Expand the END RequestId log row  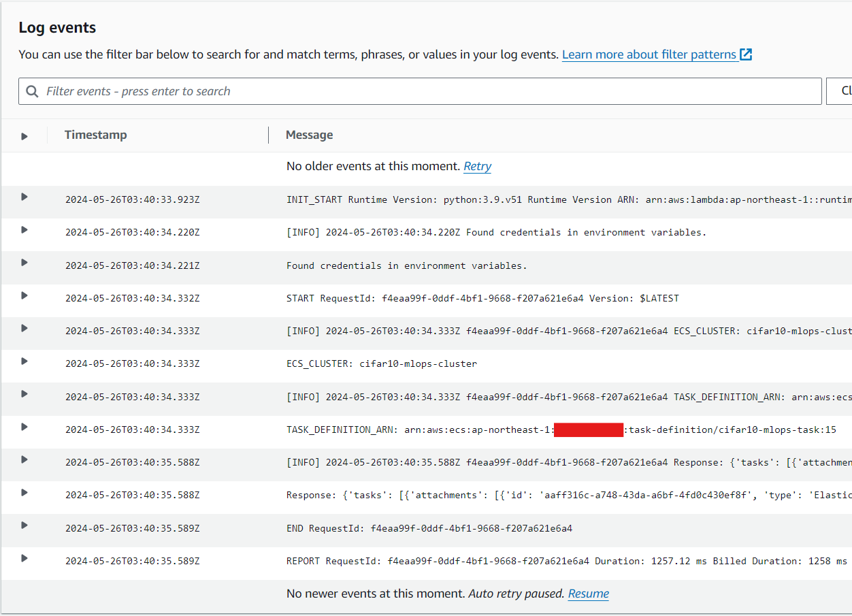(x=24, y=525)
